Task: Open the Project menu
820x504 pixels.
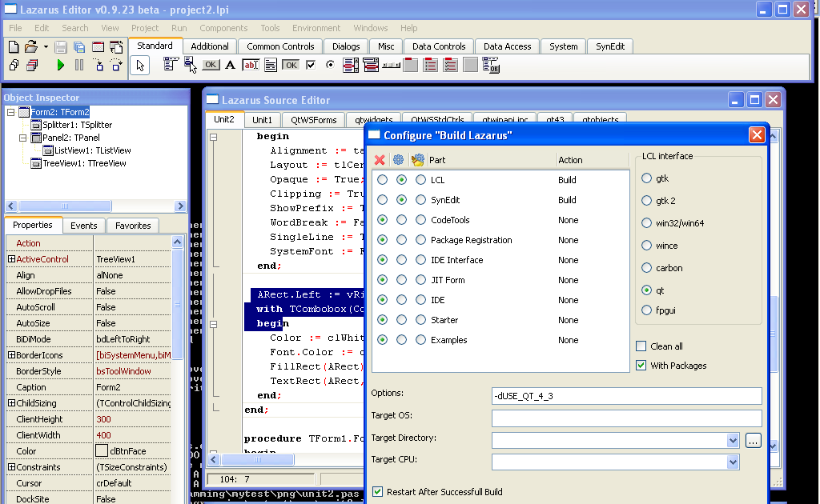Action: [x=144, y=28]
